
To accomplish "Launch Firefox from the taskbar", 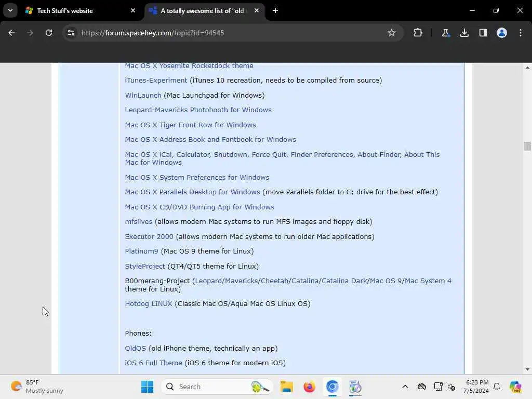I will coord(310,387).
